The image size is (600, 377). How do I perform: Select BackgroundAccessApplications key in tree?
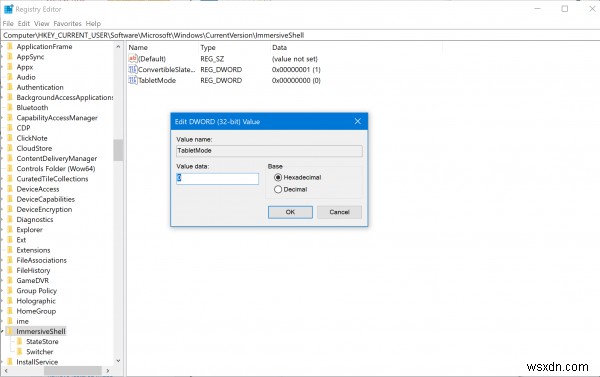click(65, 98)
